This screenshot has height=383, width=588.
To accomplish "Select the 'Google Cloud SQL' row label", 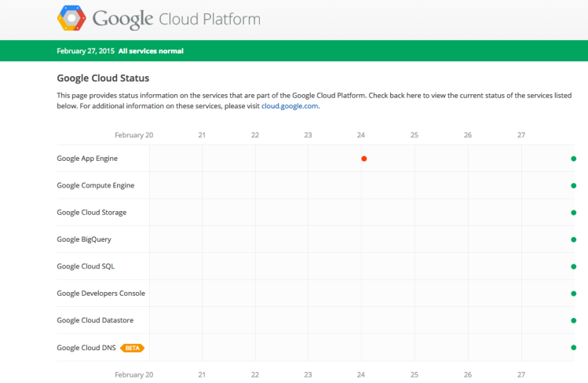I will (86, 266).
